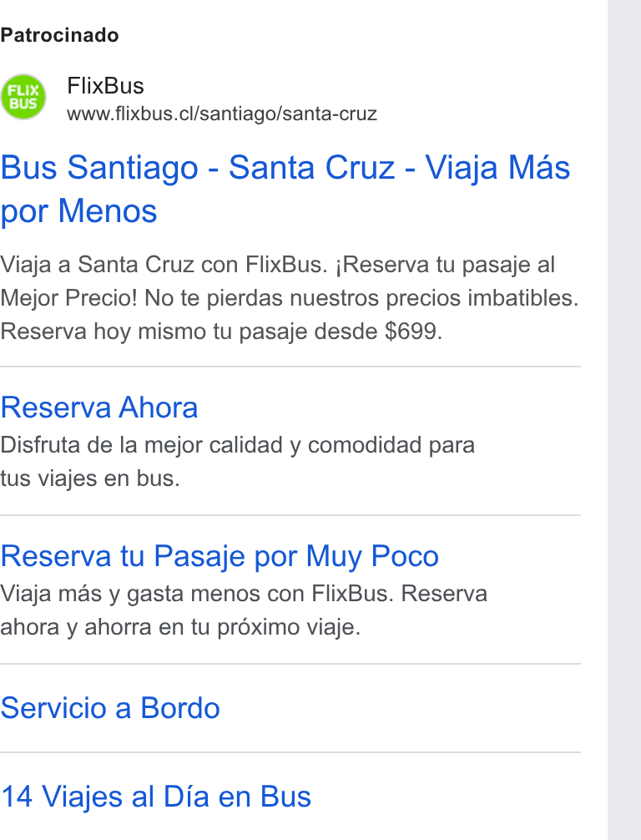Click the Patrocinado label
Viewport: 641px width, 840px height.
(59, 35)
